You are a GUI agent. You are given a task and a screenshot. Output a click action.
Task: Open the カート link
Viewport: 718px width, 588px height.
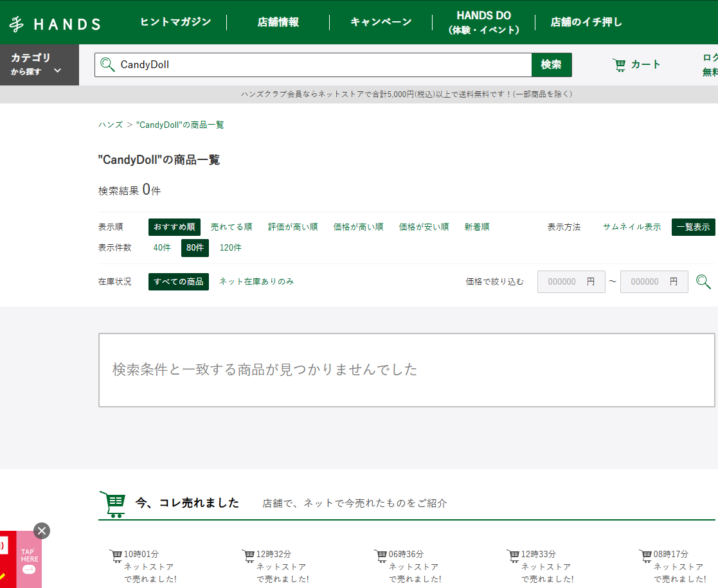[636, 64]
